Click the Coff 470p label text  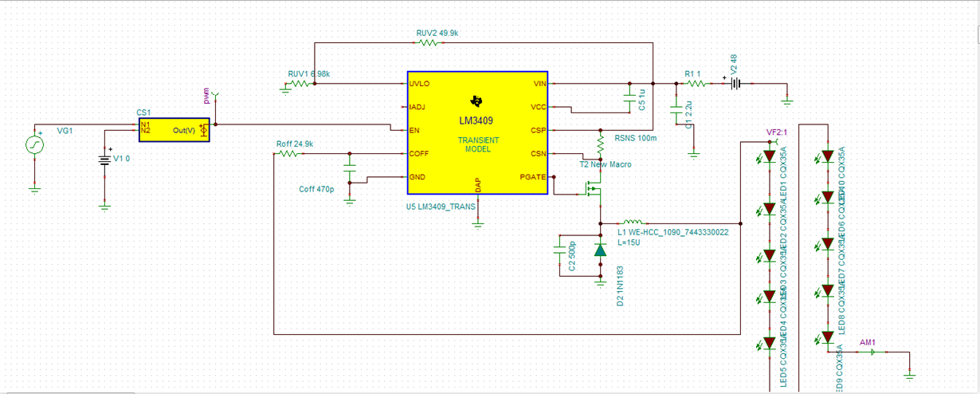tap(316, 189)
